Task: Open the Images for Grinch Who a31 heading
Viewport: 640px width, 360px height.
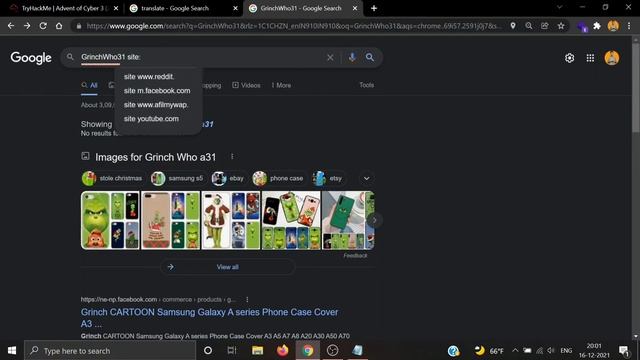Action: pyautogui.click(x=156, y=157)
